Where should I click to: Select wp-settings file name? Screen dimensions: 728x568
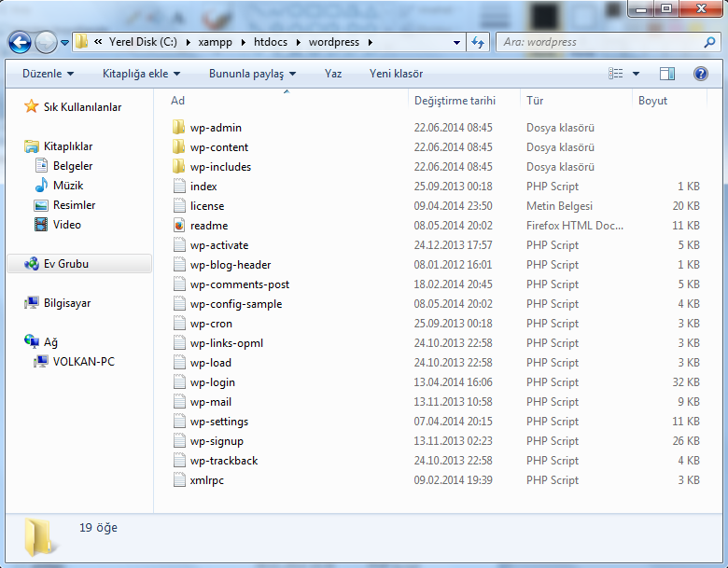click(x=219, y=422)
